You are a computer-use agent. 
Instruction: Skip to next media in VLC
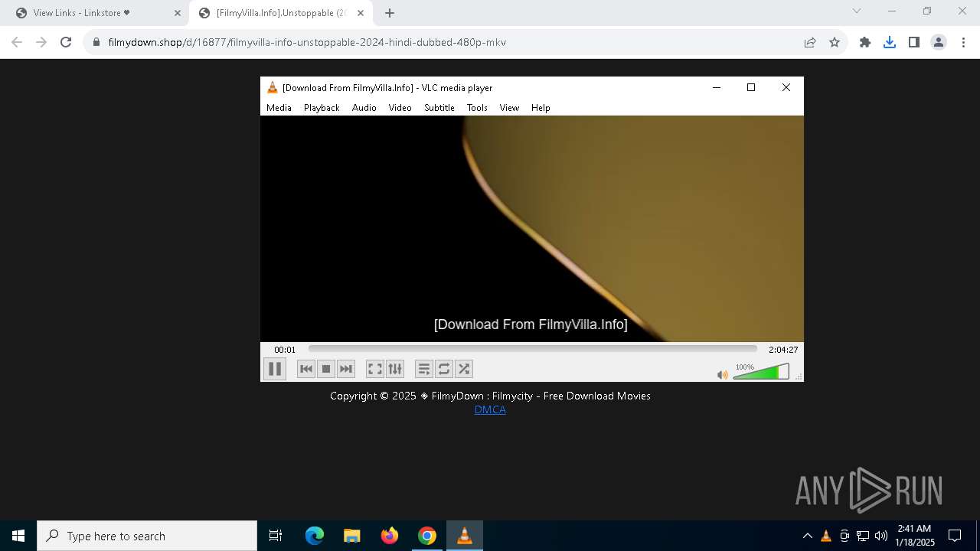[346, 369]
